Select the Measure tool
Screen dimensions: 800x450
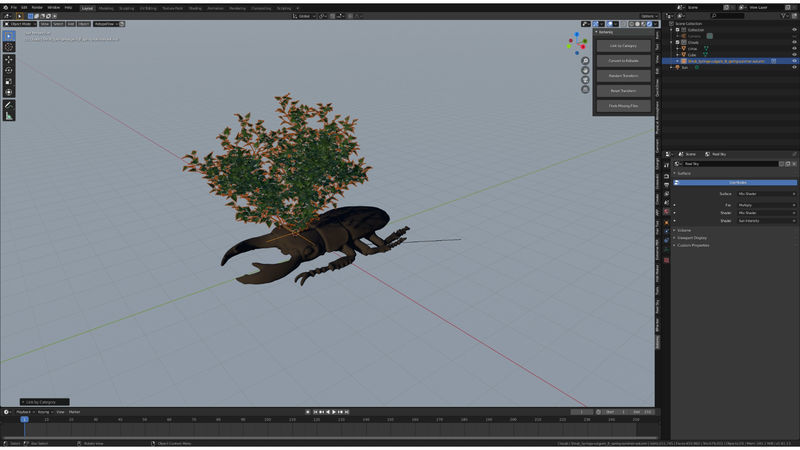pyautogui.click(x=9, y=116)
